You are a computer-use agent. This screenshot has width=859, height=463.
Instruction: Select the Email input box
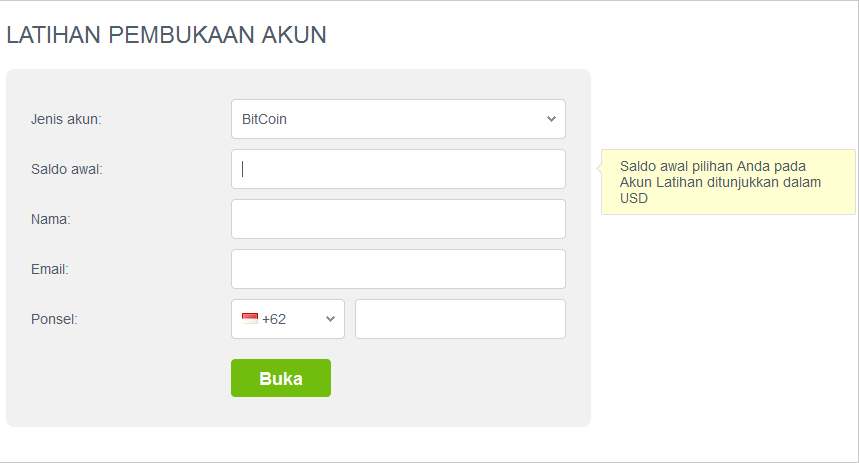pyautogui.click(x=398, y=269)
